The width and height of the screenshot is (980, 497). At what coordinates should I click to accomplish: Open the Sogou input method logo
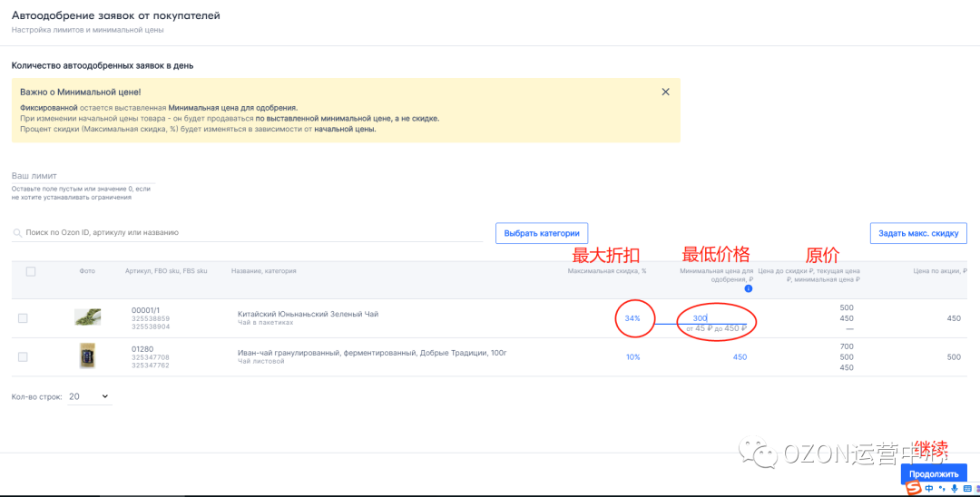[915, 488]
